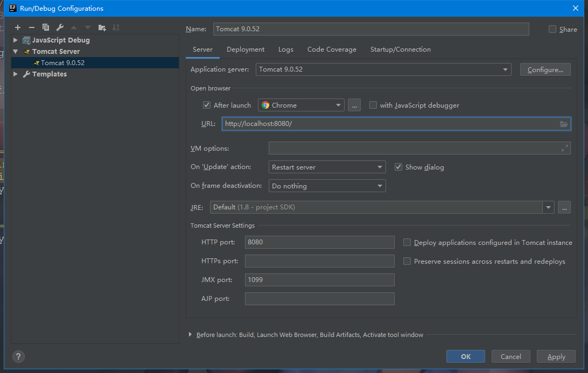Viewport: 588px width, 373px height.
Task: Enable with JavaScript debugger checkbox
Action: pos(373,105)
